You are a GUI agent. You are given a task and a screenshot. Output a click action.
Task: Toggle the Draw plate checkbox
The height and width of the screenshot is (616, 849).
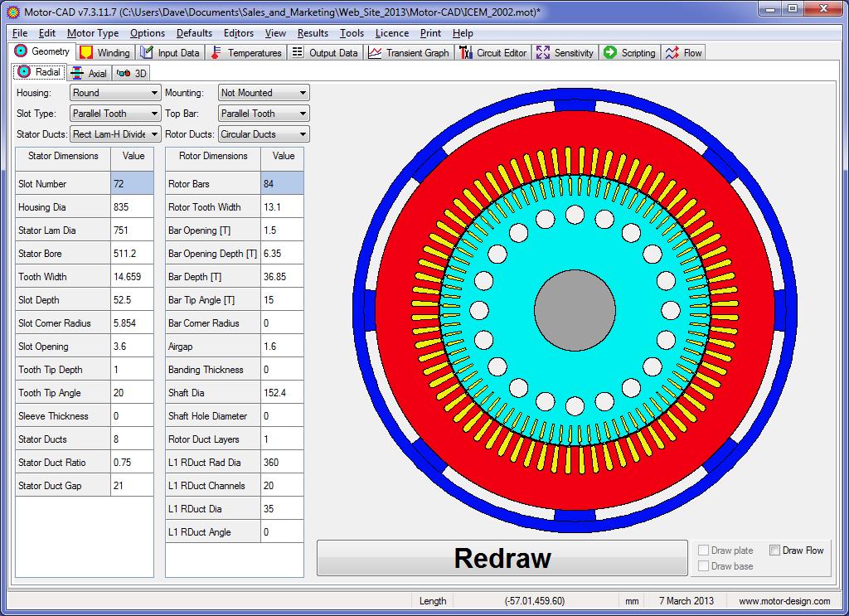(703, 551)
